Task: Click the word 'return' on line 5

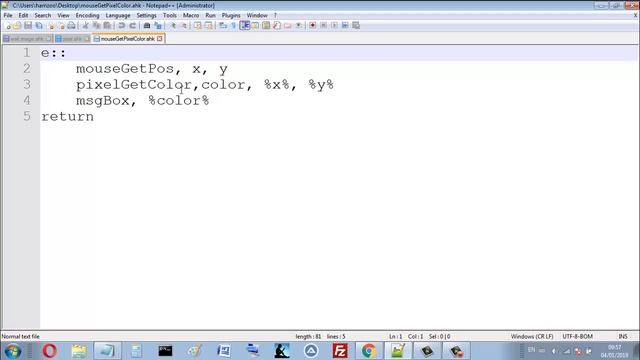Action: [x=67, y=116]
